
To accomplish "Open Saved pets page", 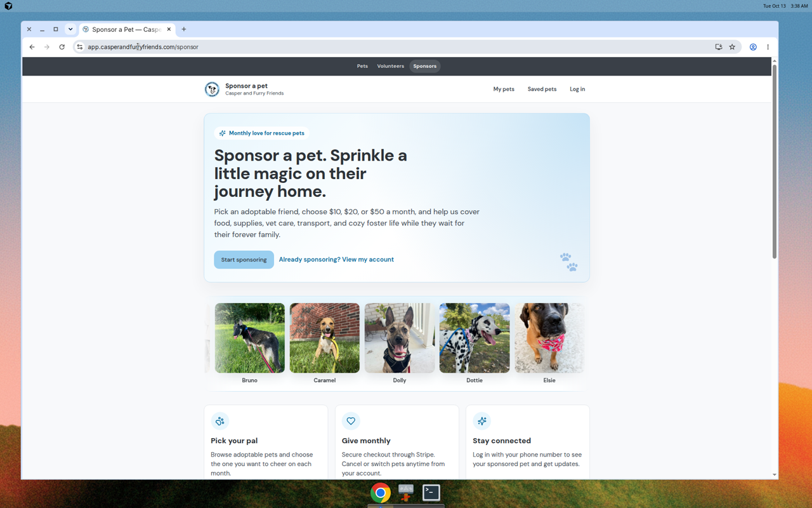I will (x=542, y=90).
